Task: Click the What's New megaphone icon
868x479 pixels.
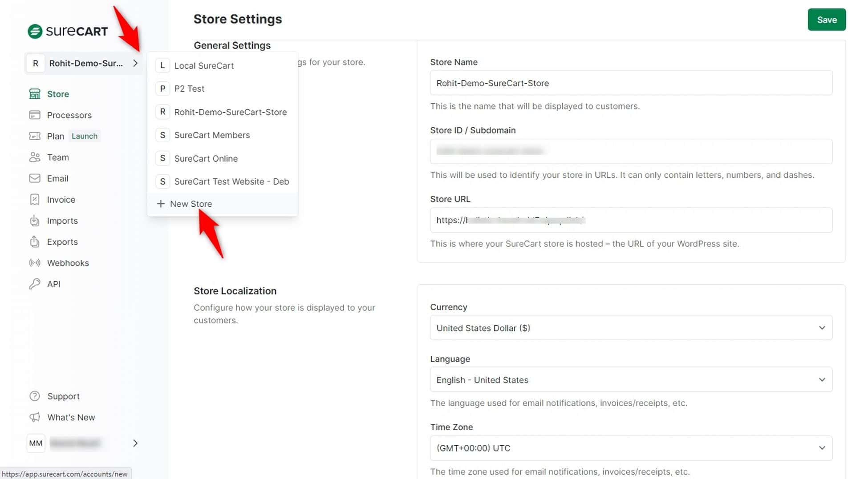Action: click(35, 418)
